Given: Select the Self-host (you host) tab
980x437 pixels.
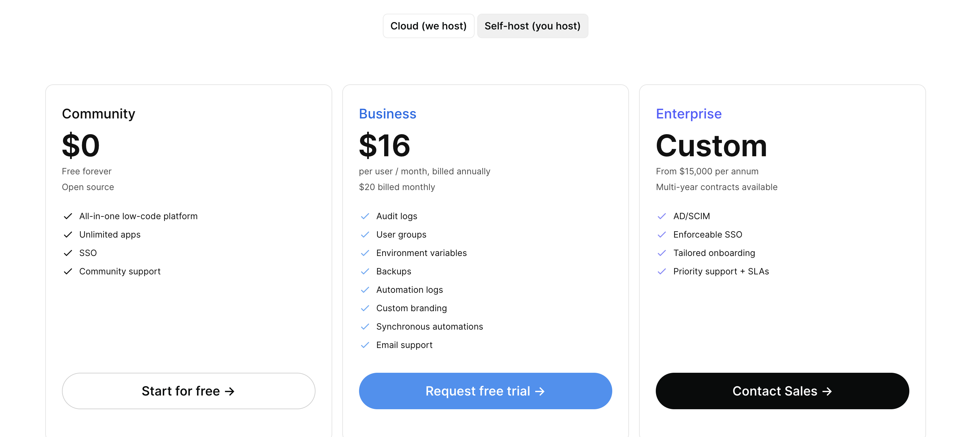Looking at the screenshot, I should pos(532,26).
